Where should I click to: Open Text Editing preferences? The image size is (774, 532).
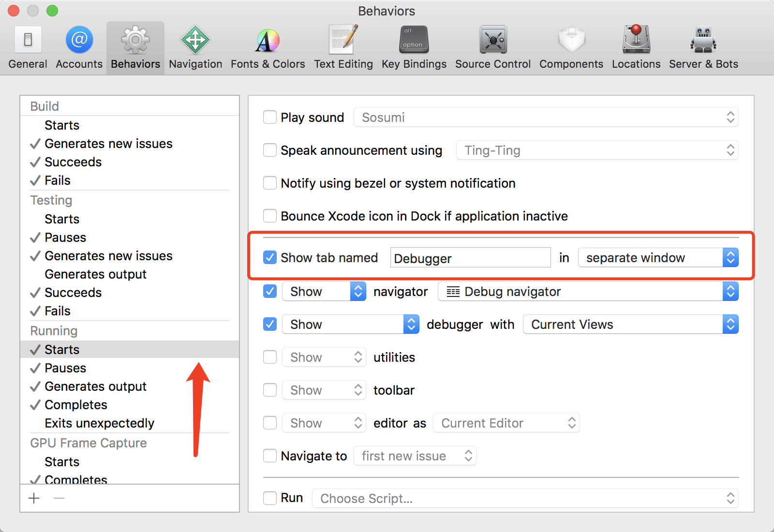pos(343,47)
